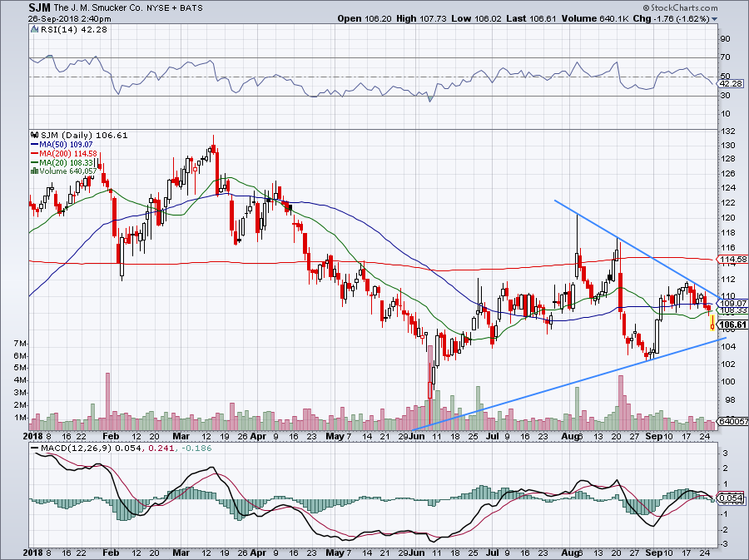Click the 26-Sep-2018 2:40pm timestamp

(x=70, y=19)
